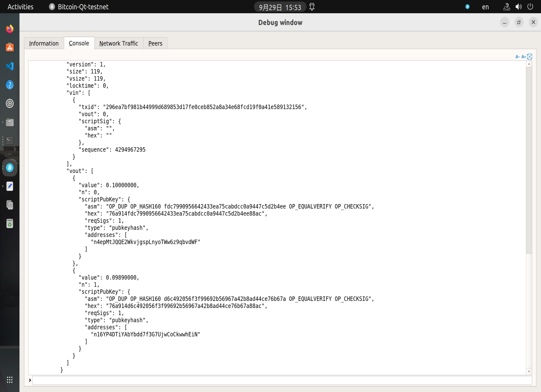Click the scroll-up arrow of the console scrollbar

[529, 64]
